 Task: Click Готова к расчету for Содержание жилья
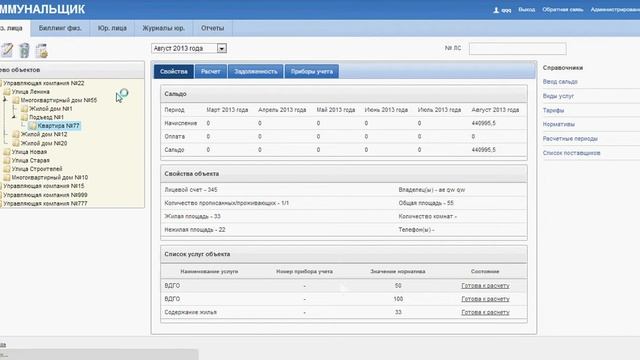click(485, 312)
